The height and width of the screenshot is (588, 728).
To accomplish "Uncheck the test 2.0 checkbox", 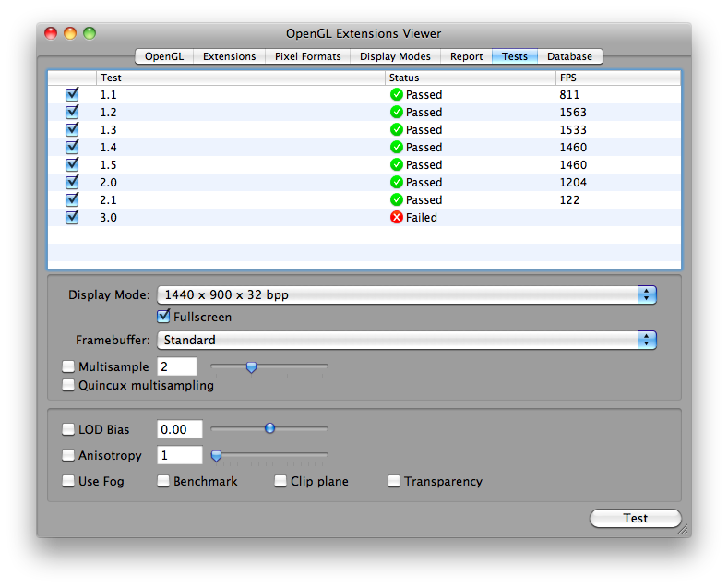I will (x=72, y=182).
